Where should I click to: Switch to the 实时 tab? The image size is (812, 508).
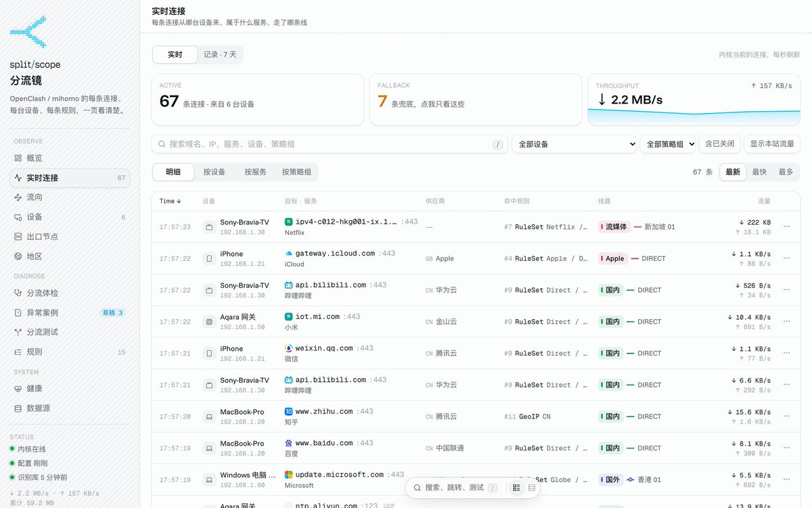tap(175, 55)
